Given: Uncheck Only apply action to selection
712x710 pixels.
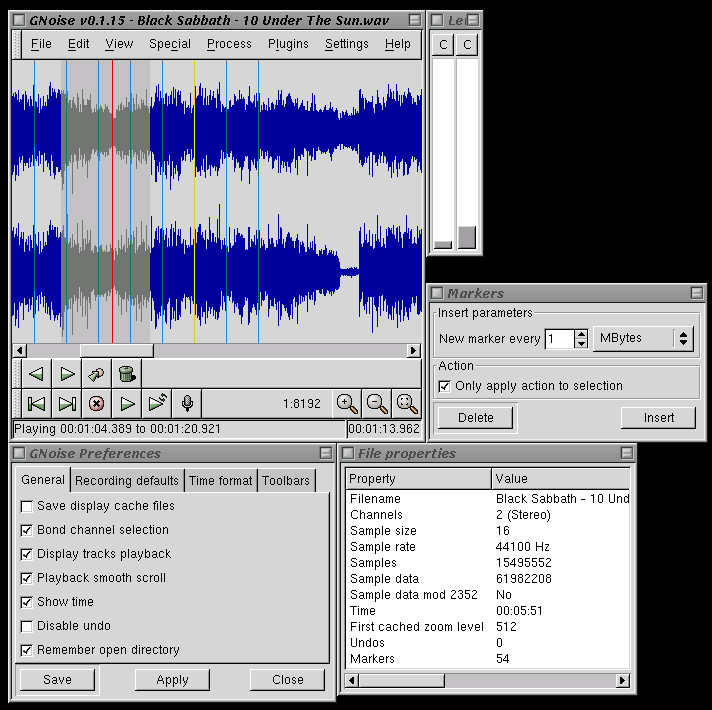Looking at the screenshot, I should click(445, 386).
